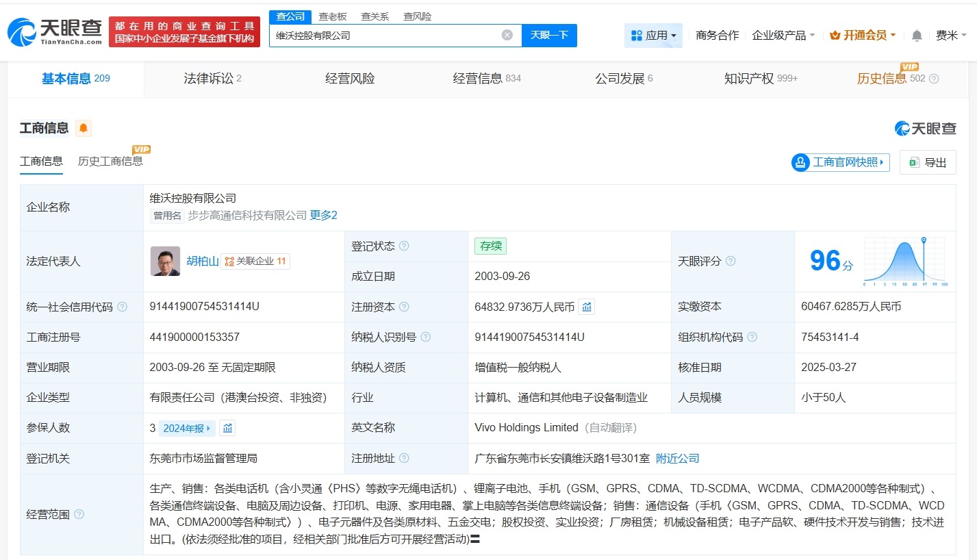977x560 pixels.
Task: Click the 天眼一下 search button
Action: click(549, 34)
